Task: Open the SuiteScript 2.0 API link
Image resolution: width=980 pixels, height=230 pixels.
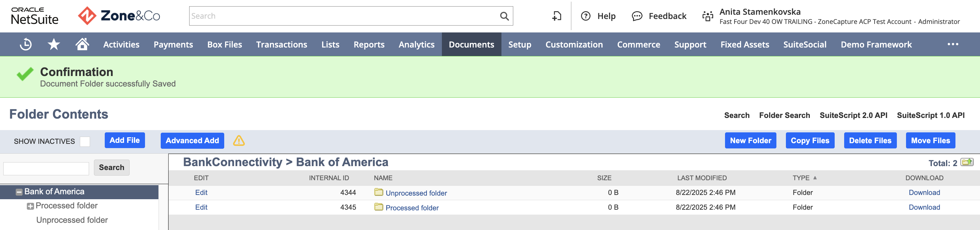Action: point(853,115)
